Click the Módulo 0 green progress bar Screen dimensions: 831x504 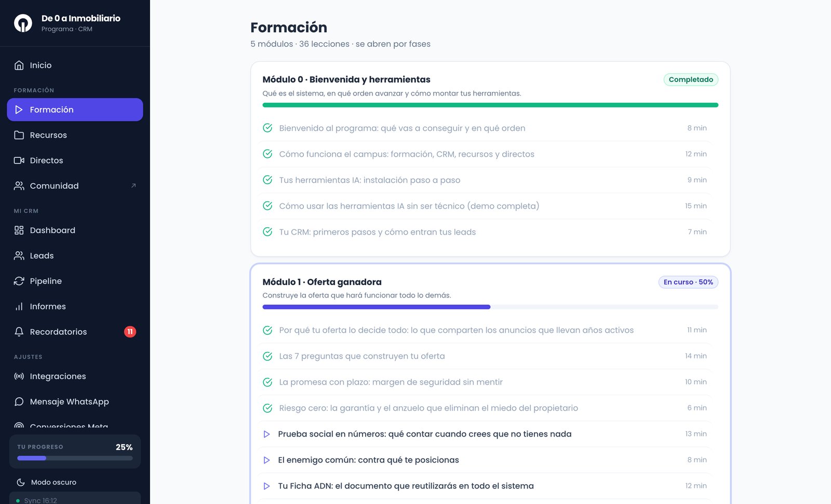pyautogui.click(x=490, y=105)
